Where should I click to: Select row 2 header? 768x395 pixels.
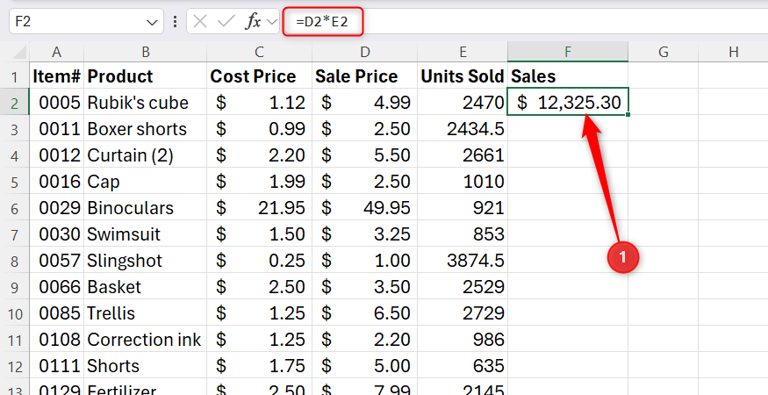(x=15, y=103)
